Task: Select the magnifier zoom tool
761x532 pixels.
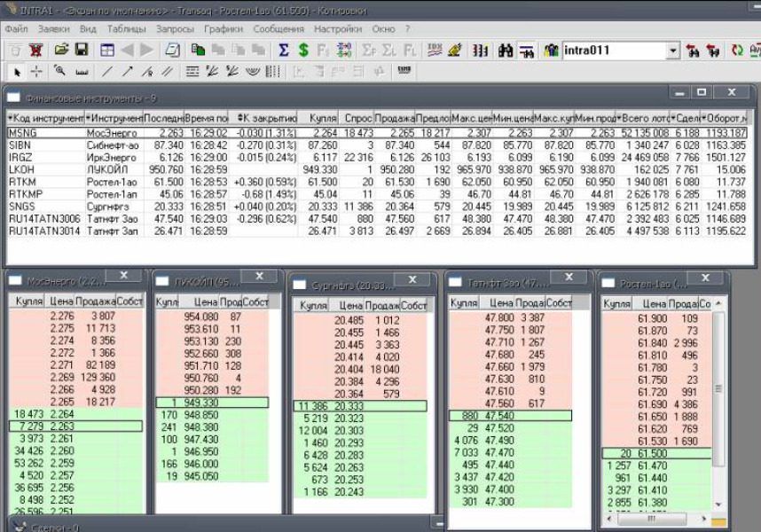Action: (60, 71)
